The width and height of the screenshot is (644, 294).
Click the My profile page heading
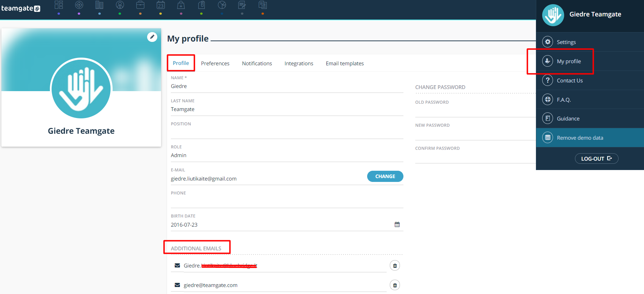point(188,39)
